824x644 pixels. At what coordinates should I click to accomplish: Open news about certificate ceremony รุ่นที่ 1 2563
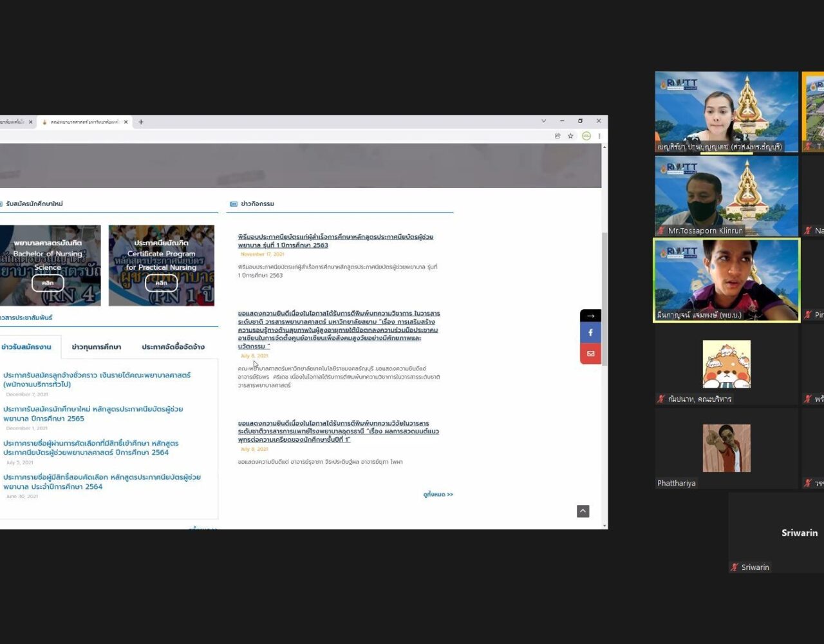335,241
